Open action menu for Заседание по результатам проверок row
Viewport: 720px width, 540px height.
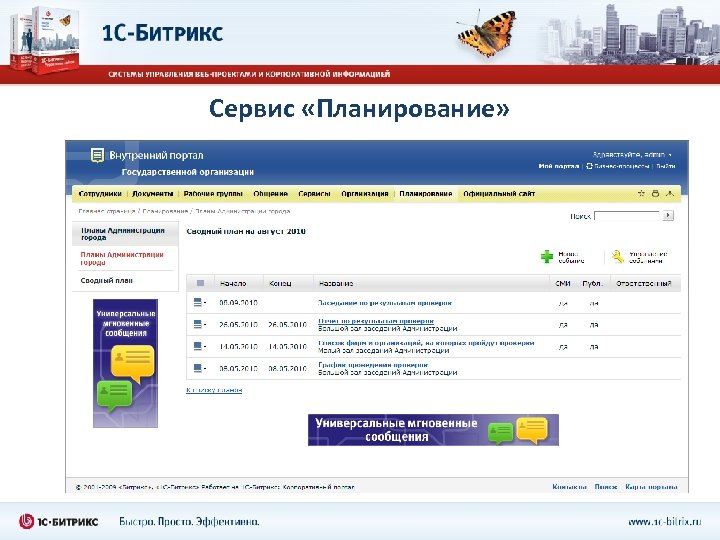(x=199, y=302)
